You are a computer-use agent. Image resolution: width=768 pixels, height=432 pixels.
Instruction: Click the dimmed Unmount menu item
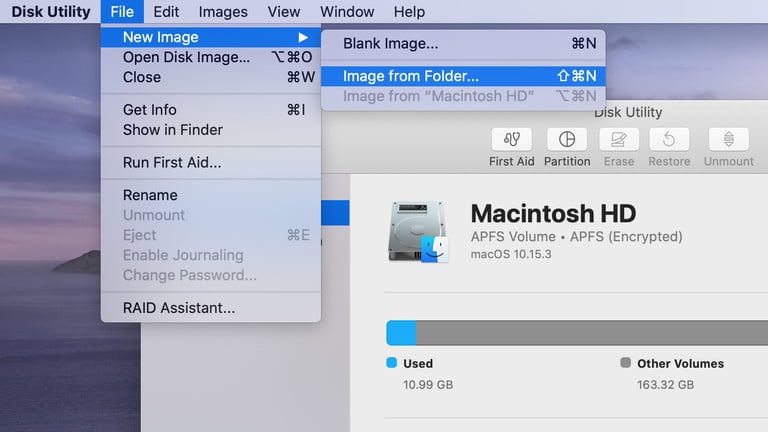tap(211, 215)
